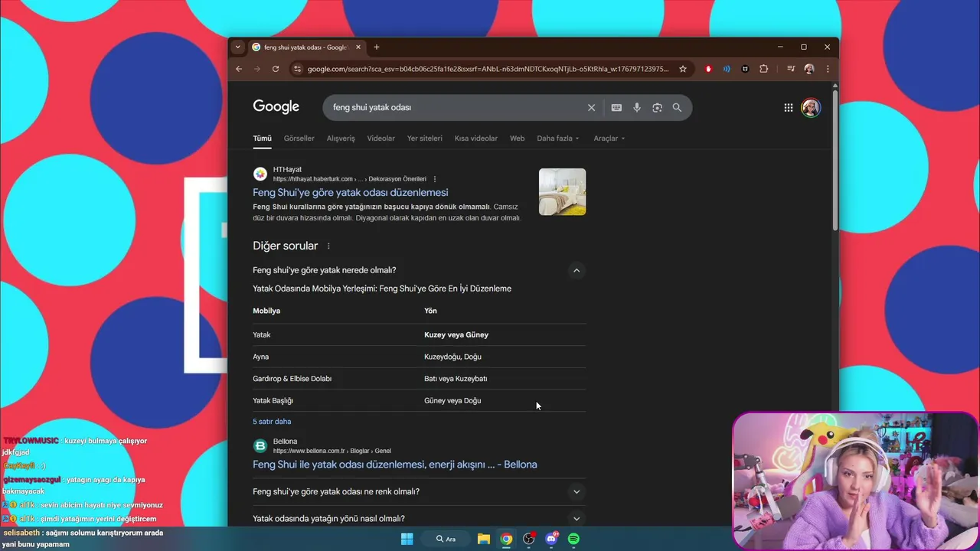Open the HTHayat result options three-dot menu
The image size is (980, 551).
[435, 179]
